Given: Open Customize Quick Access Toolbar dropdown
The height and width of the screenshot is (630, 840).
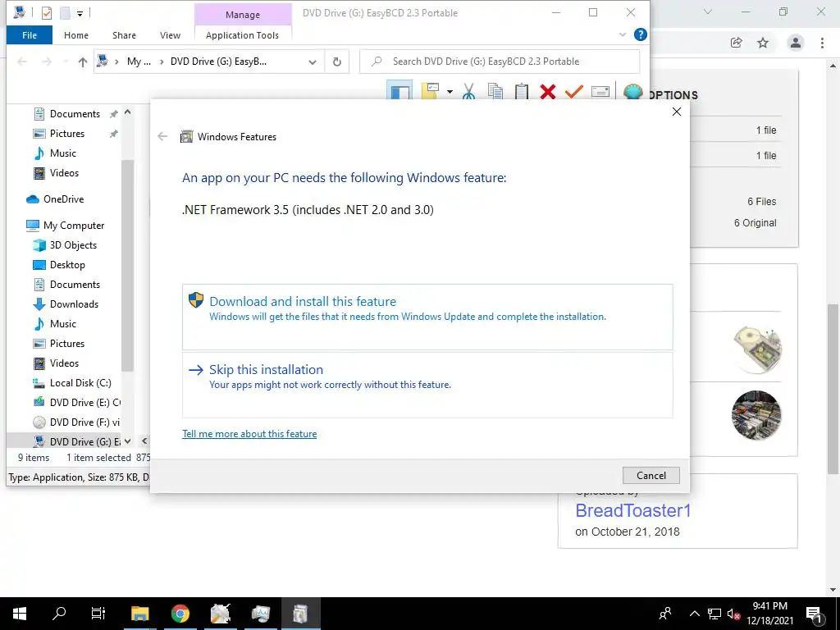Looking at the screenshot, I should [80, 13].
